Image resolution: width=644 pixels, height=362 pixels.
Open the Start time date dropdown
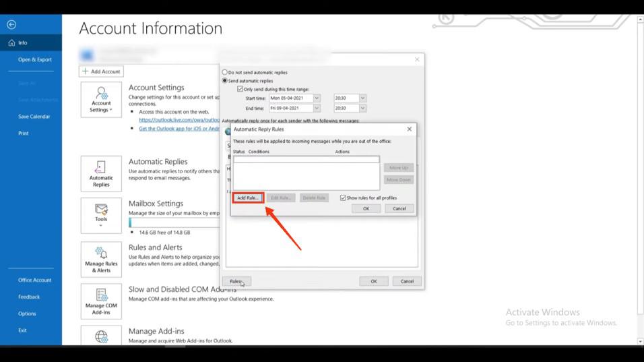point(317,98)
